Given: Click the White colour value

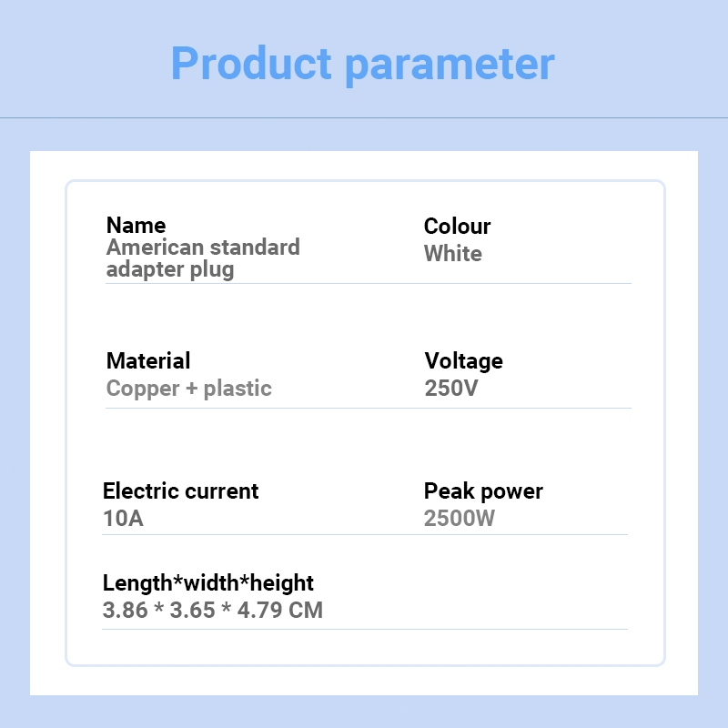Looking at the screenshot, I should (452, 254).
